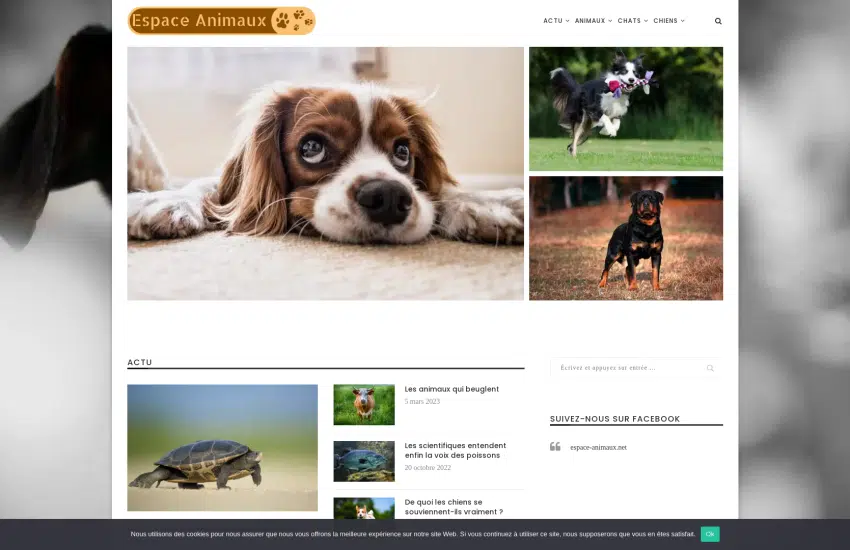The height and width of the screenshot is (550, 850).
Task: Open the Rottweiler featured image
Action: coord(625,238)
